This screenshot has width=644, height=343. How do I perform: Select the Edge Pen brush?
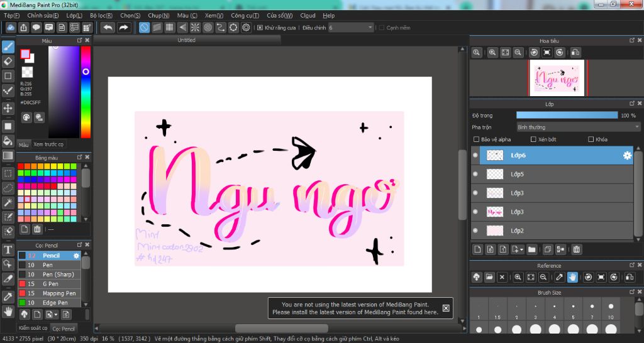click(x=49, y=302)
